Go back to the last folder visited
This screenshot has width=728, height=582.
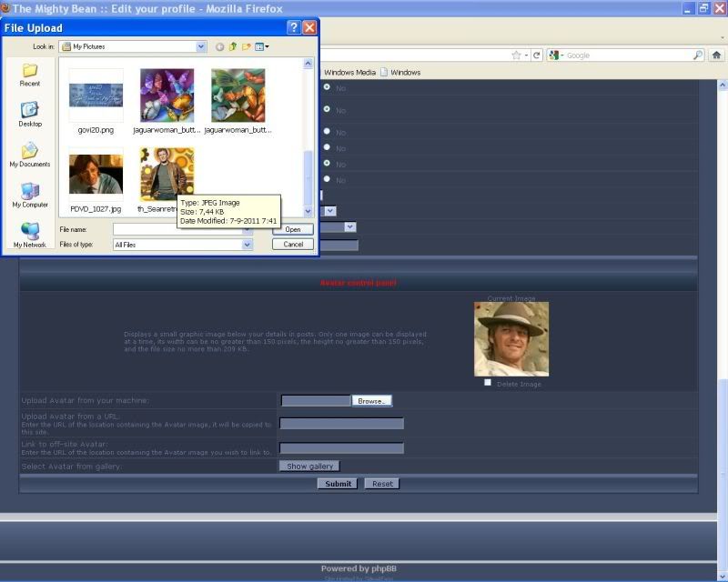click(x=219, y=46)
